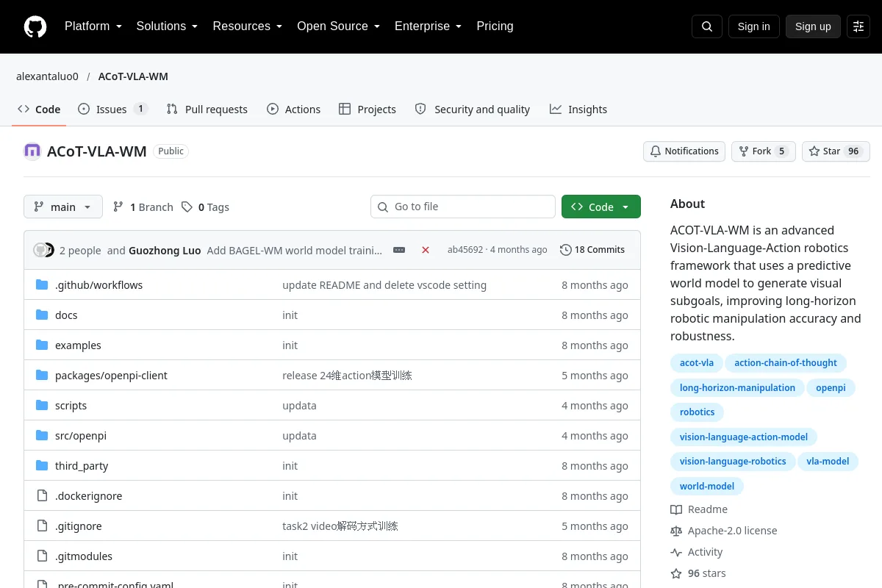Open the examples folder
This screenshot has width=882, height=588.
pyautogui.click(x=78, y=345)
